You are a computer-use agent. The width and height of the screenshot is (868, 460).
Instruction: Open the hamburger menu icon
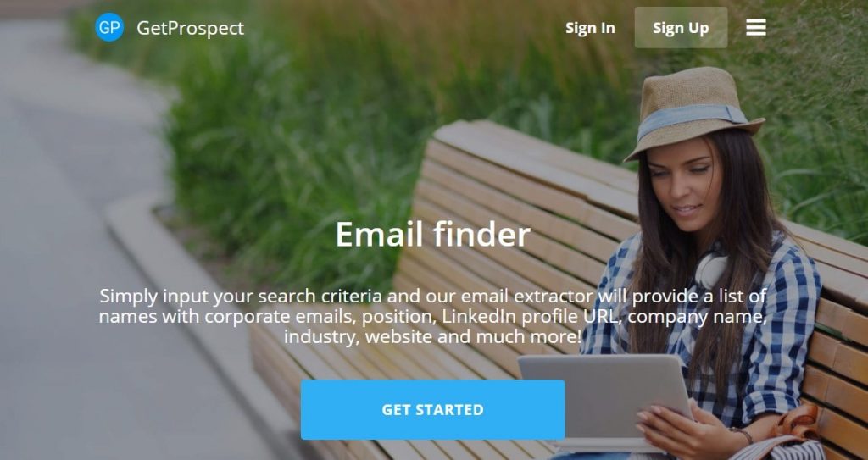tap(755, 27)
